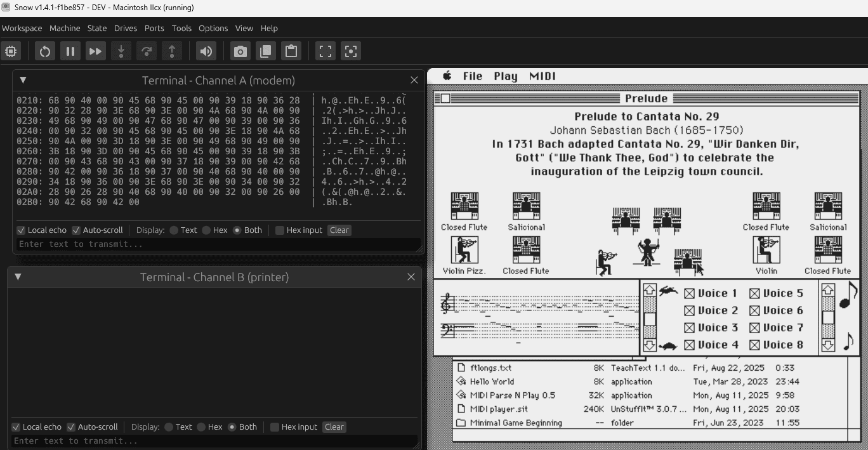The width and height of the screenshot is (868, 450).
Task: Click the fullscreen corners toolbar icon
Action: (325, 51)
